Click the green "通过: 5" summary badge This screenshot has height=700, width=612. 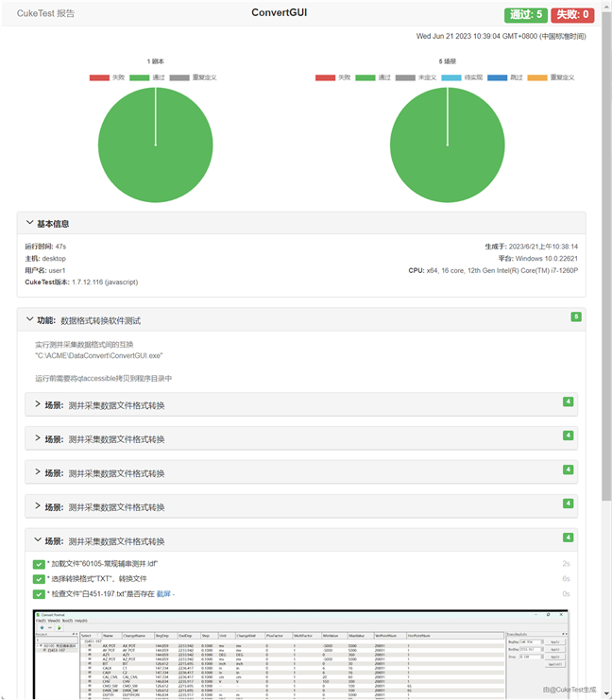click(525, 14)
